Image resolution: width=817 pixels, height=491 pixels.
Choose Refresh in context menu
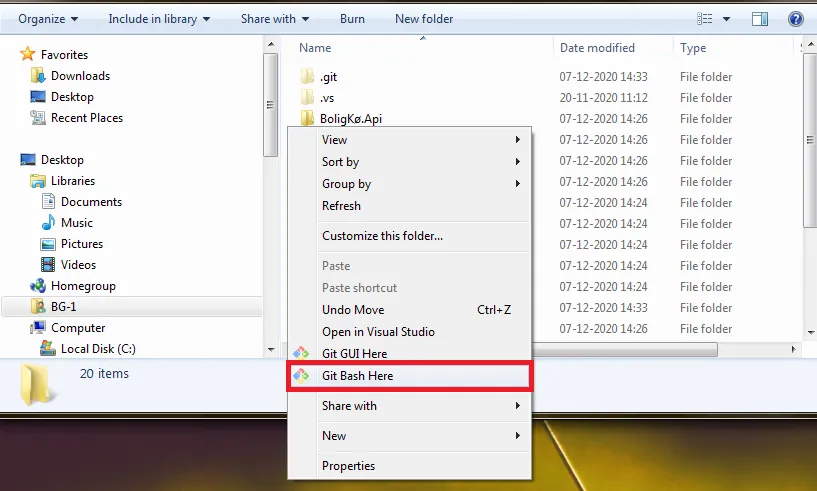coord(409,206)
